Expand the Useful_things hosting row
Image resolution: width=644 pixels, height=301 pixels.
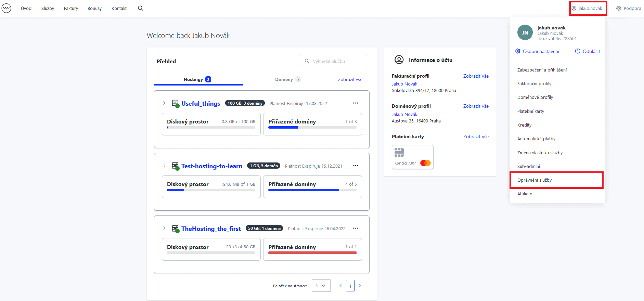point(164,103)
